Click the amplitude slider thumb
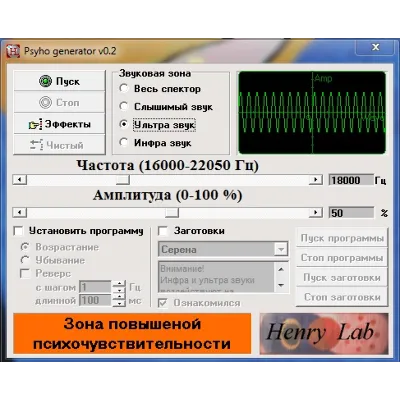This screenshot has width=400, height=400. (x=172, y=212)
